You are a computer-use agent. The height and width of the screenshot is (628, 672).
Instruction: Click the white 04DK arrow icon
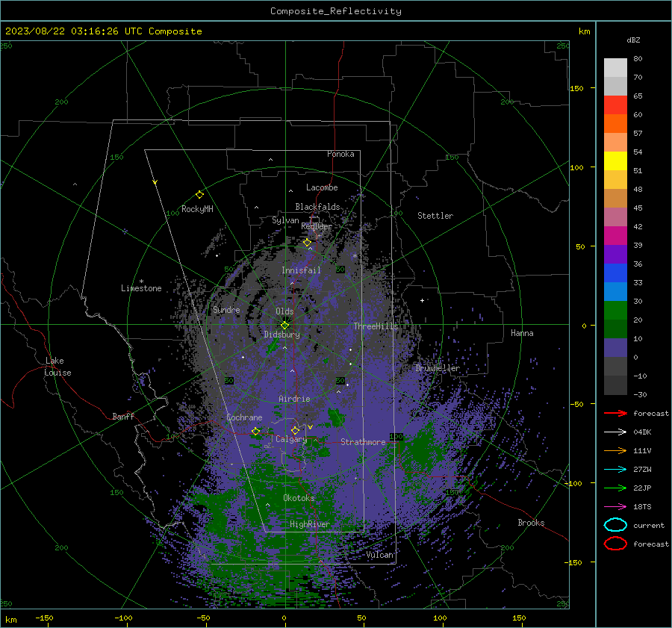tap(615, 432)
